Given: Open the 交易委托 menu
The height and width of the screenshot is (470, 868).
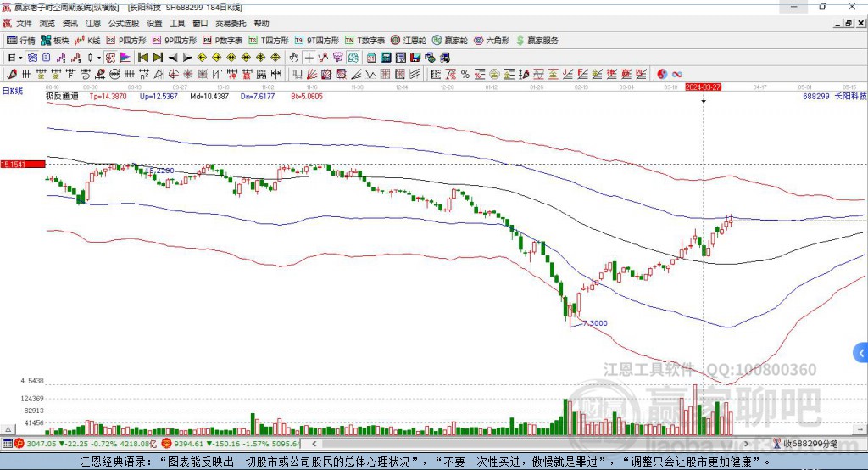Looking at the screenshot, I should point(231,23).
